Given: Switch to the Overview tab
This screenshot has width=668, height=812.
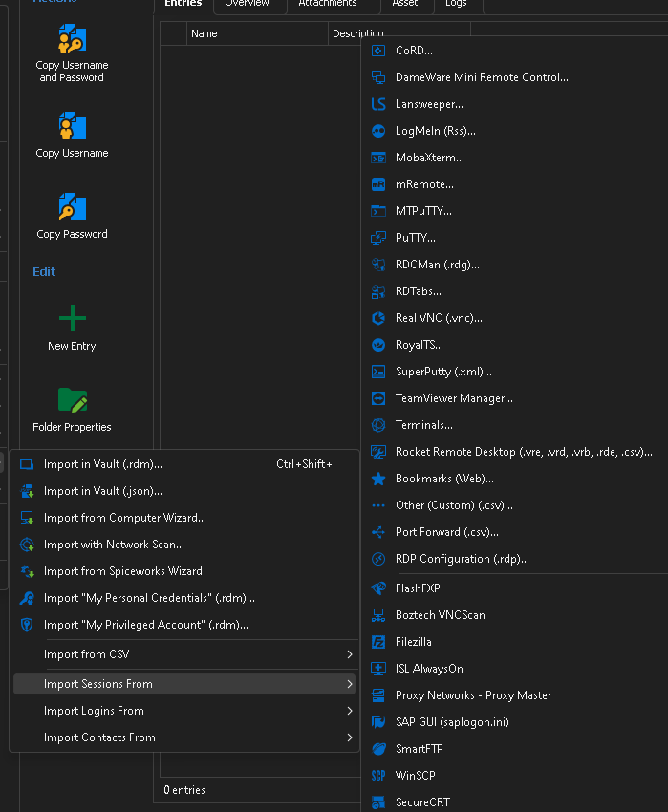Looking at the screenshot, I should coord(248,4).
